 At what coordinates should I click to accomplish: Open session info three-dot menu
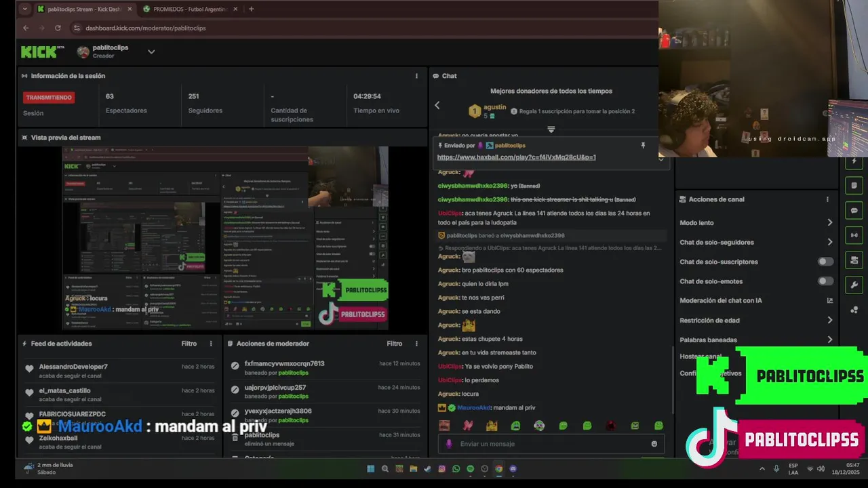tap(416, 76)
